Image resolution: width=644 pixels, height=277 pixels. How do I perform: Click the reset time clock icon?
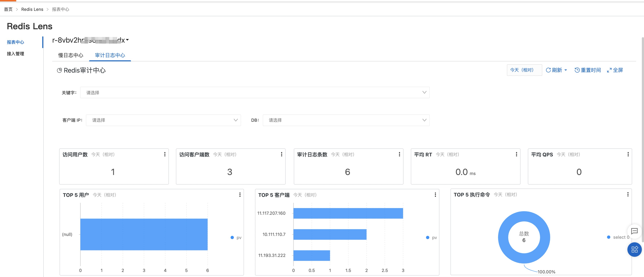577,70
